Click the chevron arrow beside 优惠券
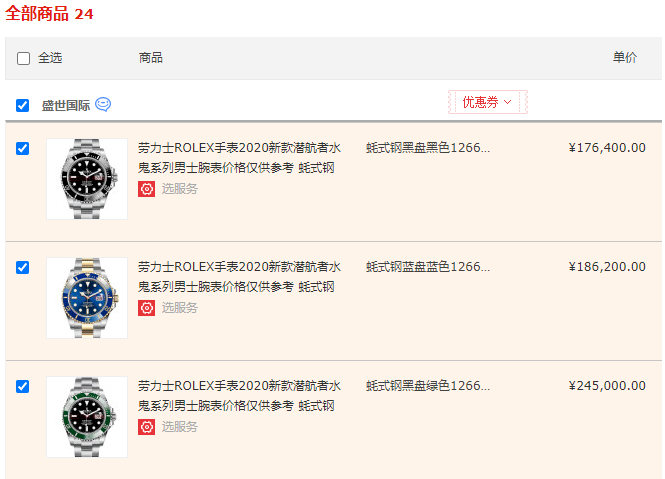Screen dimensions: 665x479 coord(508,102)
